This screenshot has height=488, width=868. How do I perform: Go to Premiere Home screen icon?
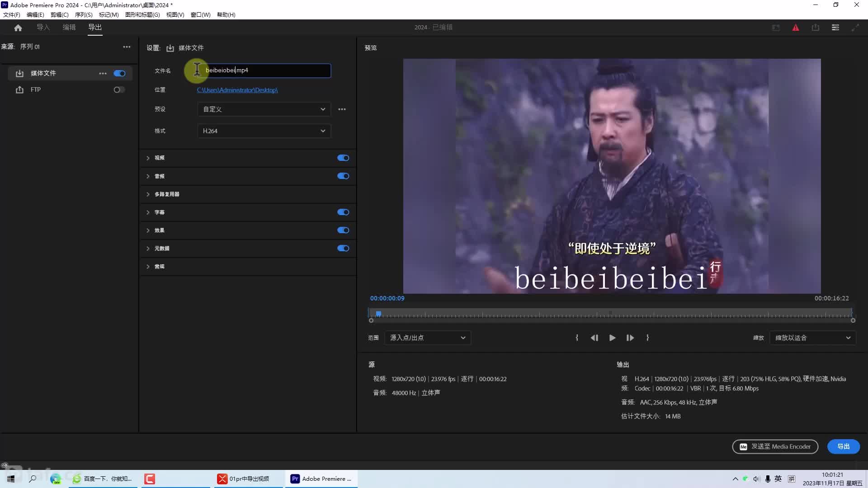pyautogui.click(x=18, y=28)
